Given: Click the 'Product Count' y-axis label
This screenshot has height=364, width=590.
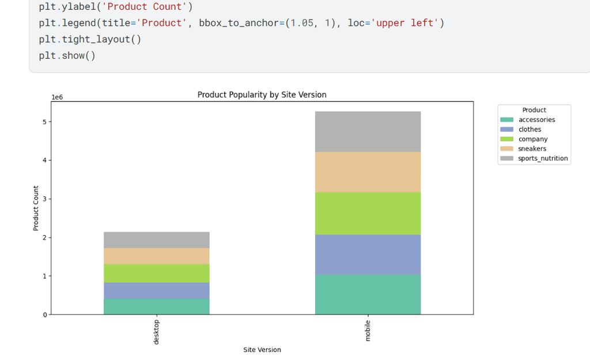Looking at the screenshot, I should [x=36, y=208].
